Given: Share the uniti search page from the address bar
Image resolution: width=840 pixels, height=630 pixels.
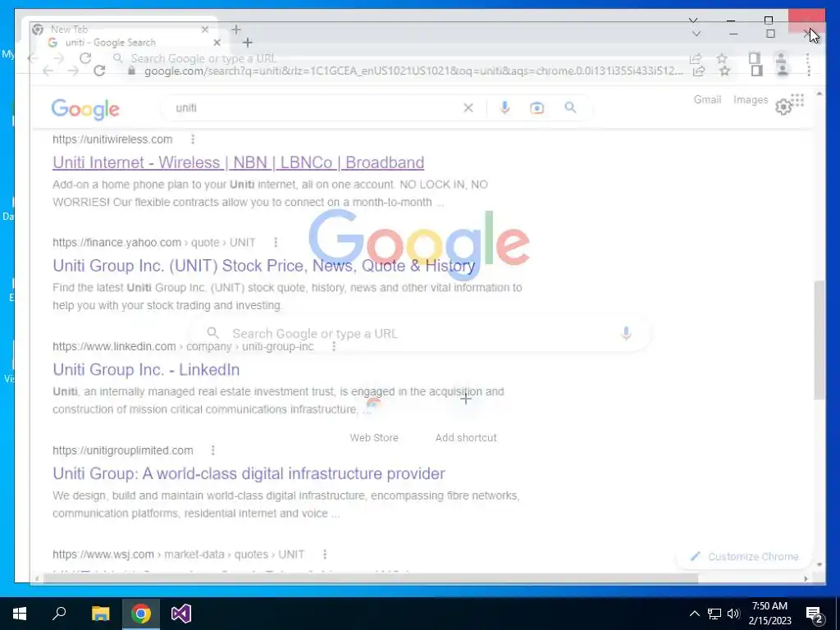Looking at the screenshot, I should pos(699,71).
